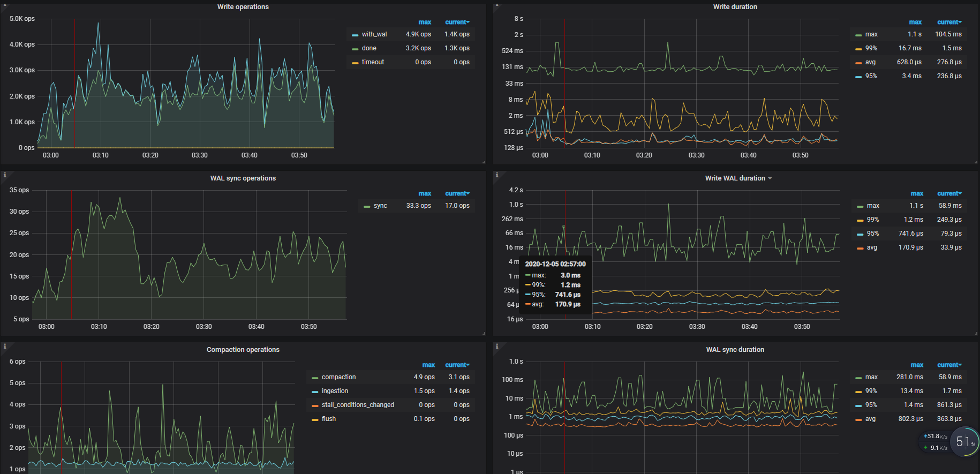Sort Compaction operations legend by current column
This screenshot has height=474, width=980.
(457, 365)
